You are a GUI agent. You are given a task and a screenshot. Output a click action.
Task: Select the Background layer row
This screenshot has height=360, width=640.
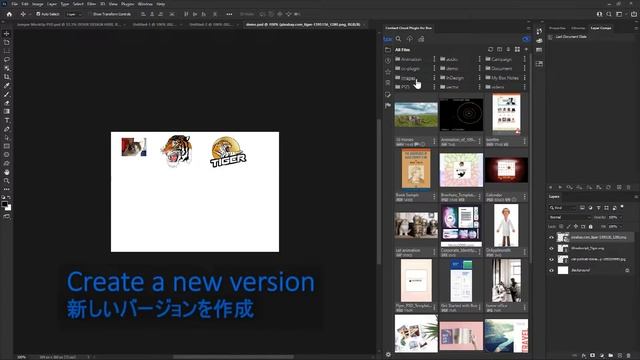[591, 270]
